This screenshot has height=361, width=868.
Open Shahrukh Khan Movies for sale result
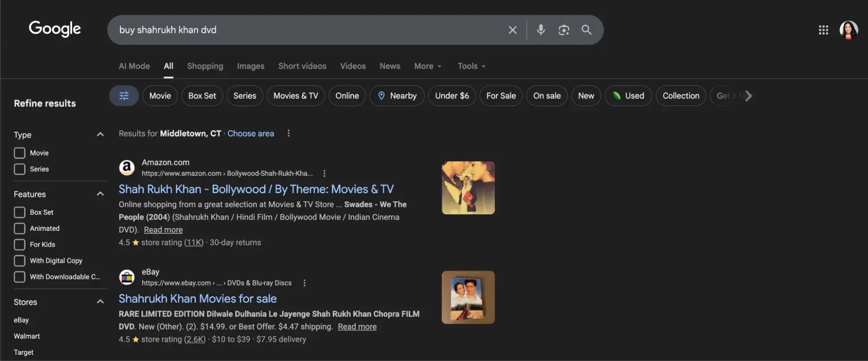click(x=198, y=299)
